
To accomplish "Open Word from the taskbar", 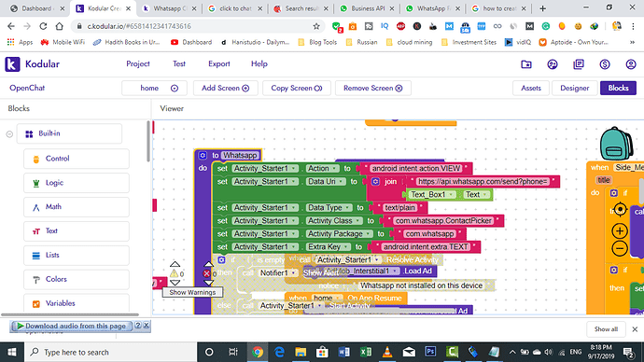I will (343, 352).
